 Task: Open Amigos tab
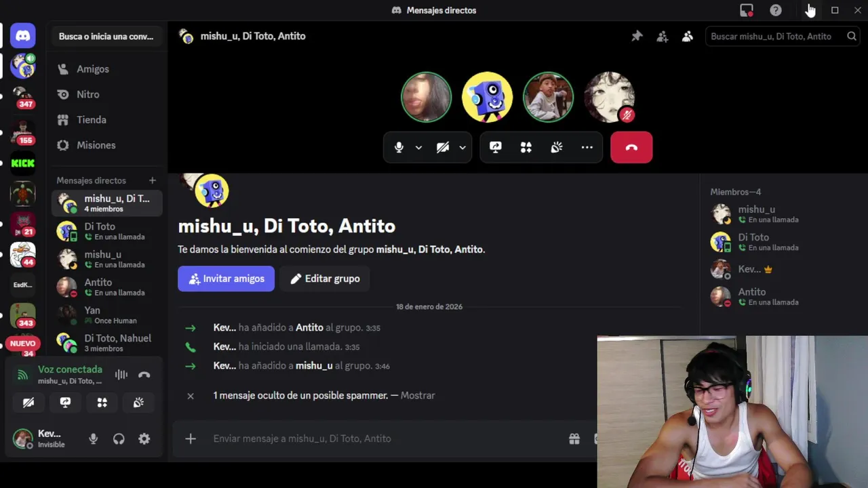pyautogui.click(x=106, y=69)
